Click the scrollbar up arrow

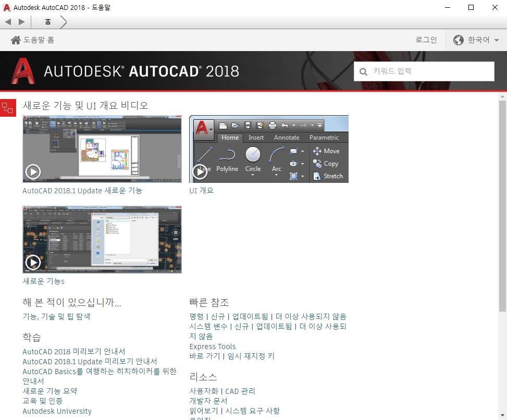click(x=502, y=96)
